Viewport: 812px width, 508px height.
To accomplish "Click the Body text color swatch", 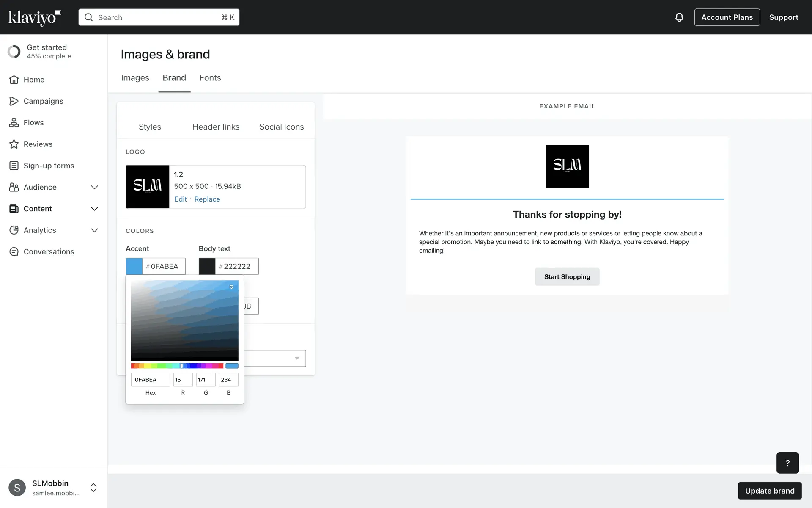I will [207, 266].
